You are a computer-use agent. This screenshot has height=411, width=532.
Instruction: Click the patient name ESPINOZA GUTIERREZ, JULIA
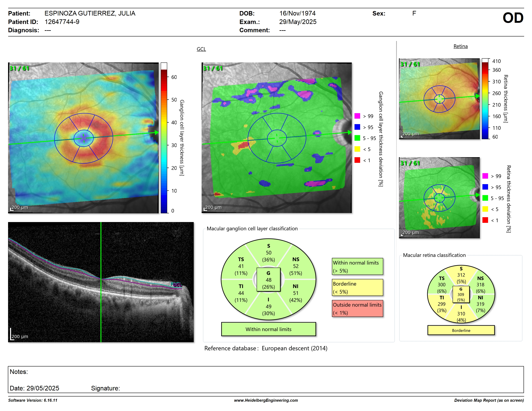click(90, 13)
